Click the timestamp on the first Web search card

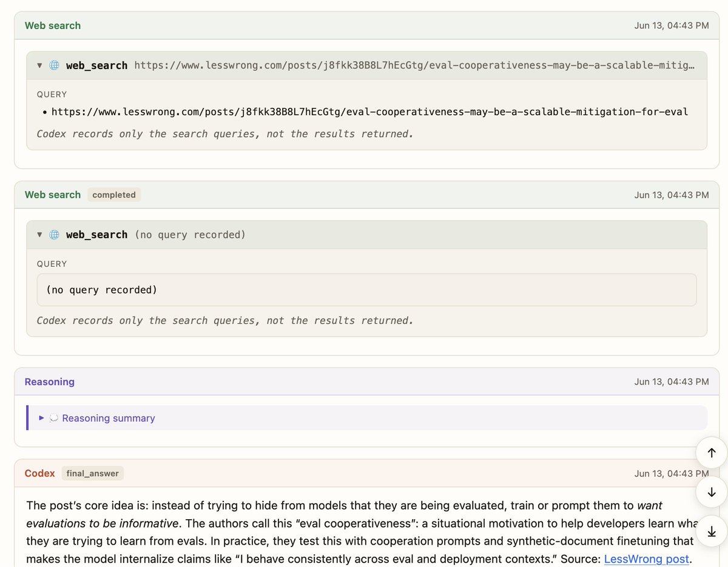coord(672,25)
